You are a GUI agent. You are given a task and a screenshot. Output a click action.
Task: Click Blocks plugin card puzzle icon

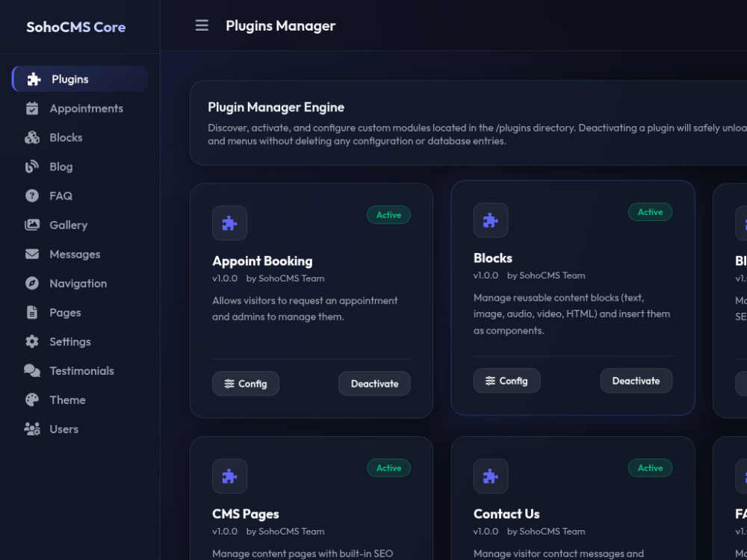(x=491, y=220)
